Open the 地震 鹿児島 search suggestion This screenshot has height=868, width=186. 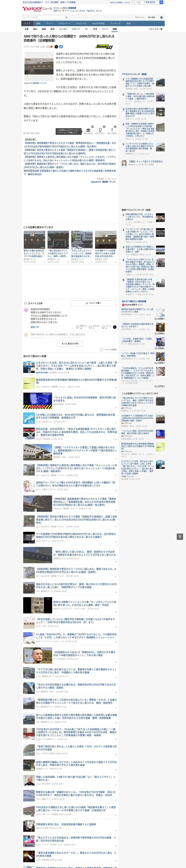(151, 2)
